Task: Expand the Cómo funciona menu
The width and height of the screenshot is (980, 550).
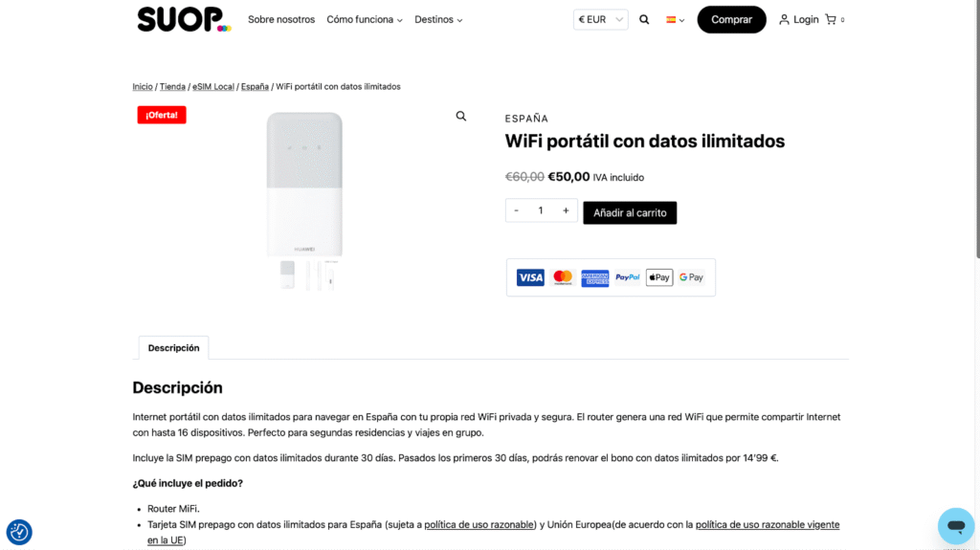Action: pos(365,19)
